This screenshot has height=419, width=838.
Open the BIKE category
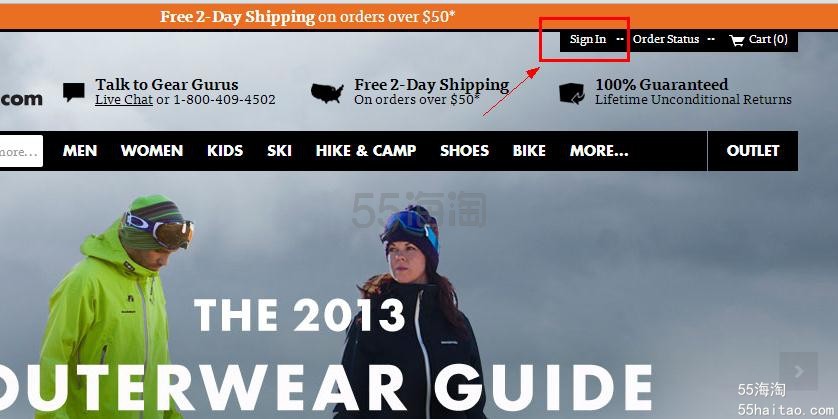tap(529, 151)
